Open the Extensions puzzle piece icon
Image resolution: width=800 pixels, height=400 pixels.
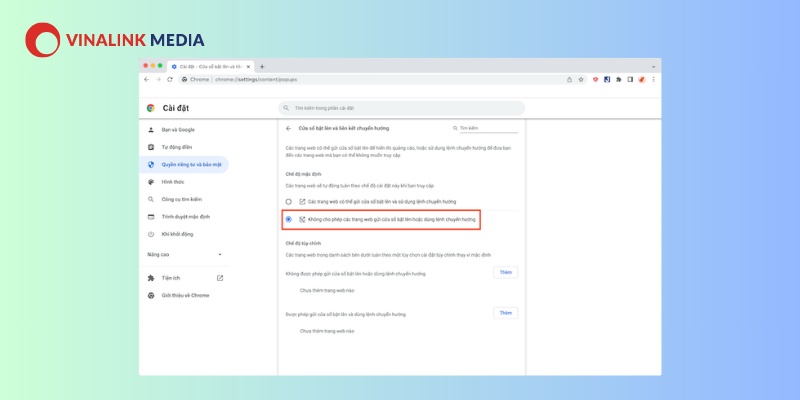click(x=619, y=80)
